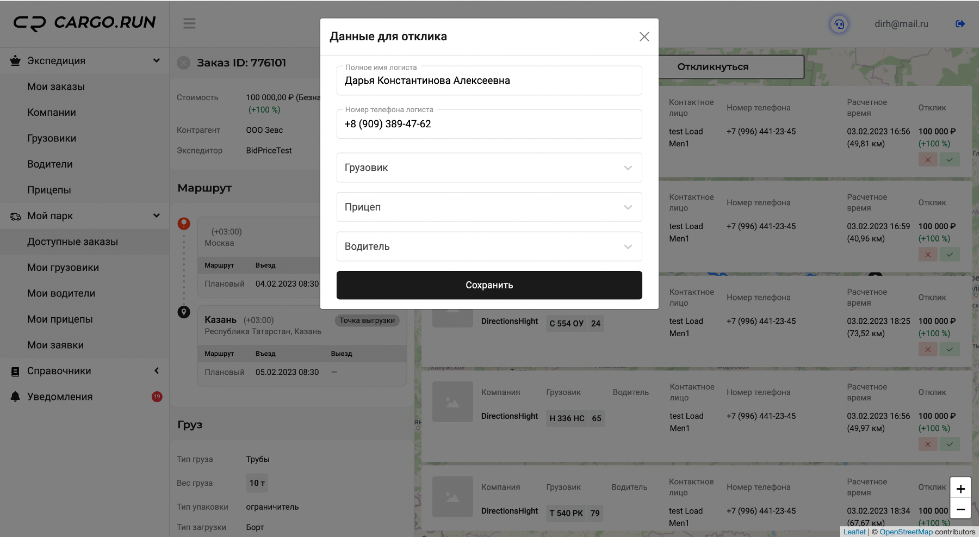980x537 pixels.
Task: Open the OpenStreetMap attribution link
Action: pyautogui.click(x=905, y=532)
